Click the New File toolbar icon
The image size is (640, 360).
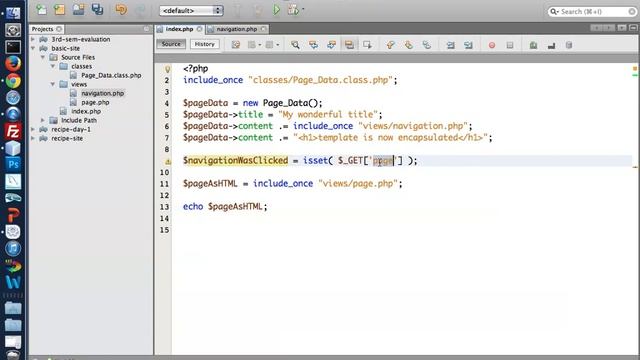pos(41,9)
